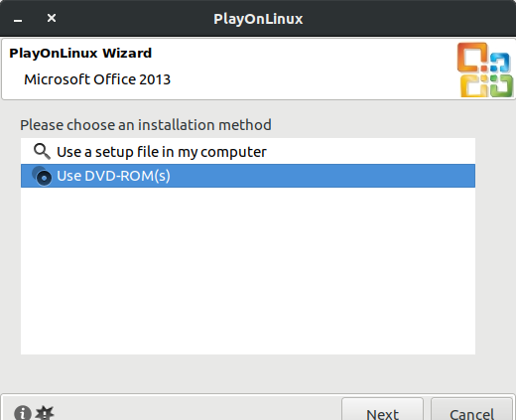
Task: Close the PlayOnLinux wizard window
Action: point(52,18)
